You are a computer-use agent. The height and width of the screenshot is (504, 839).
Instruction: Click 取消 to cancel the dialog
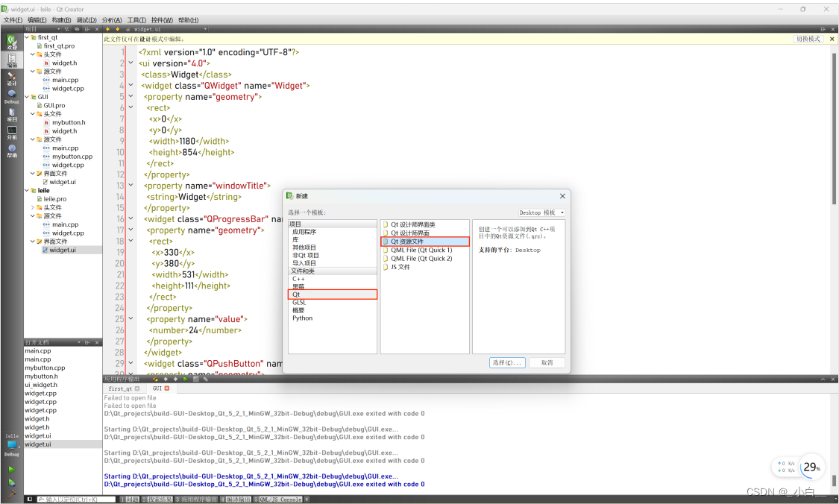pyautogui.click(x=547, y=363)
